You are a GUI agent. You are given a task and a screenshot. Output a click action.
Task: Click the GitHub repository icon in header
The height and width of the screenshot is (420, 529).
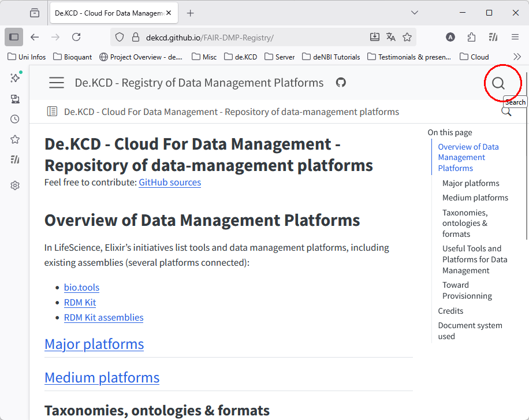[x=341, y=83]
